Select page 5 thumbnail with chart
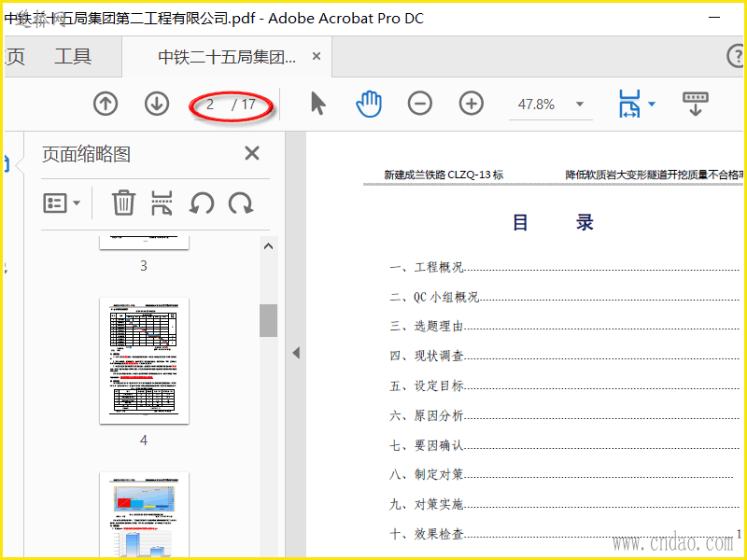Image resolution: width=747 pixels, height=560 pixels. (x=144, y=515)
